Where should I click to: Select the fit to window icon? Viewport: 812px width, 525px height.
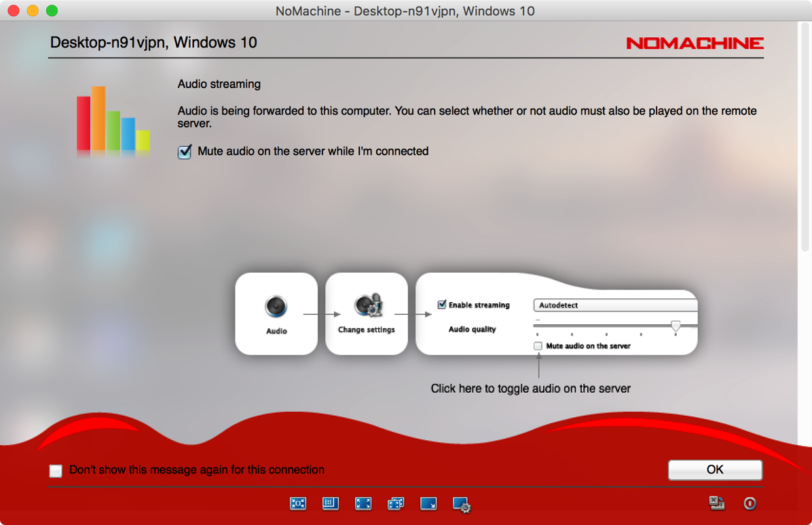(x=298, y=503)
